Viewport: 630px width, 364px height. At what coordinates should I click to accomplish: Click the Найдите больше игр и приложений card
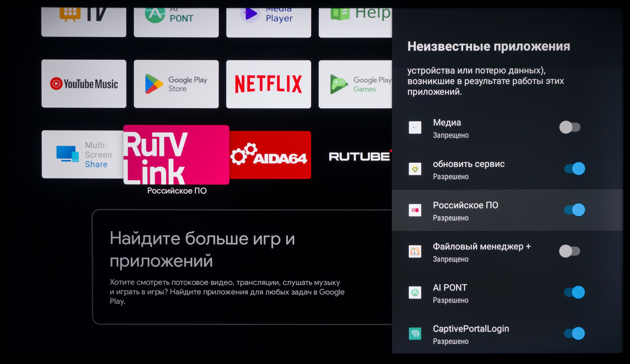(x=242, y=267)
